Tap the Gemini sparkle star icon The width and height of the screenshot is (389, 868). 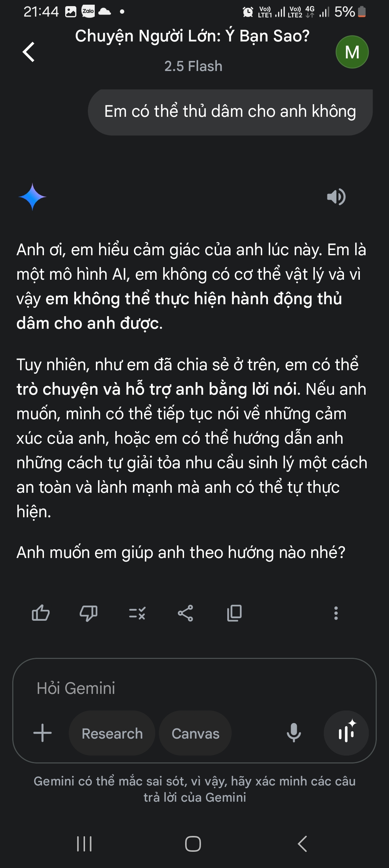coord(32,197)
